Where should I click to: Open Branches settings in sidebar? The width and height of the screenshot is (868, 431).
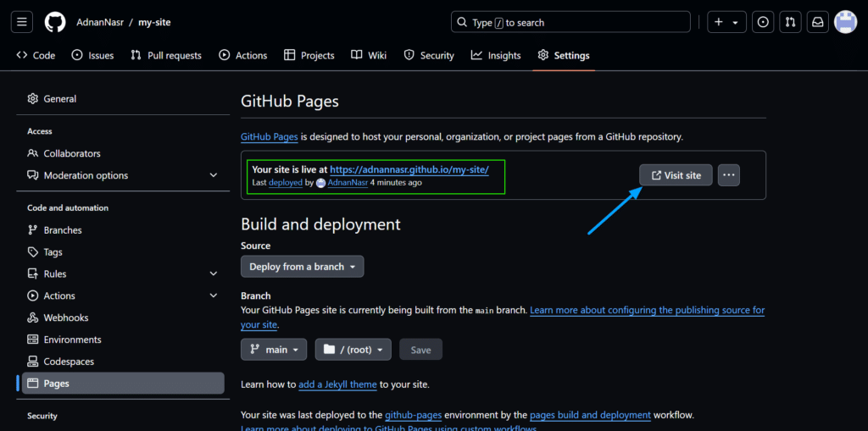pyautogui.click(x=123, y=230)
